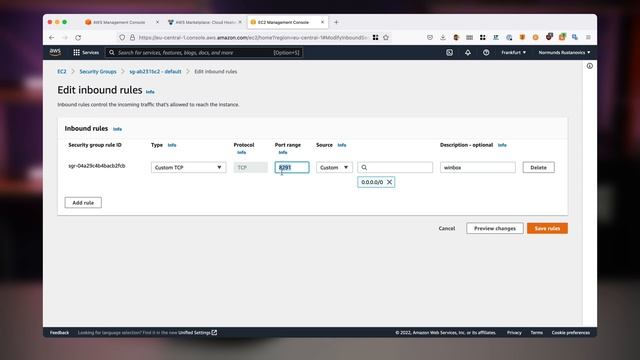640x360 pixels.
Task: Open the sg-ab2311c2 - default breadcrumb
Action: [x=155, y=71]
